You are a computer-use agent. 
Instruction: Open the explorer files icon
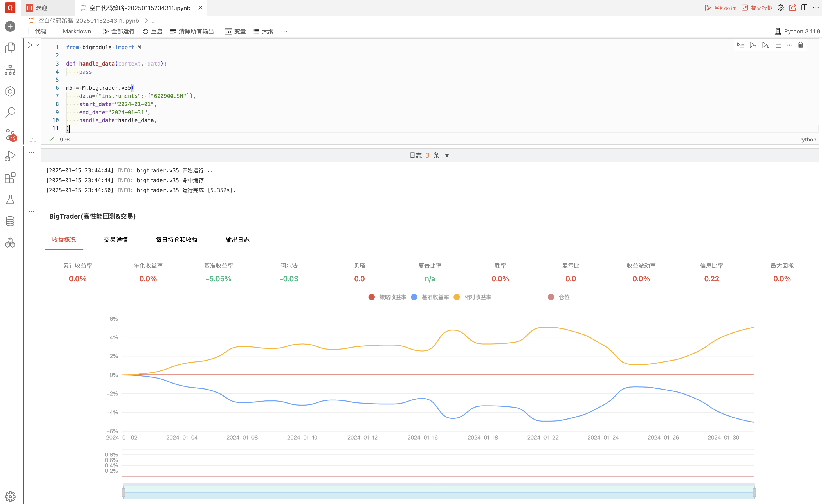[x=10, y=48]
